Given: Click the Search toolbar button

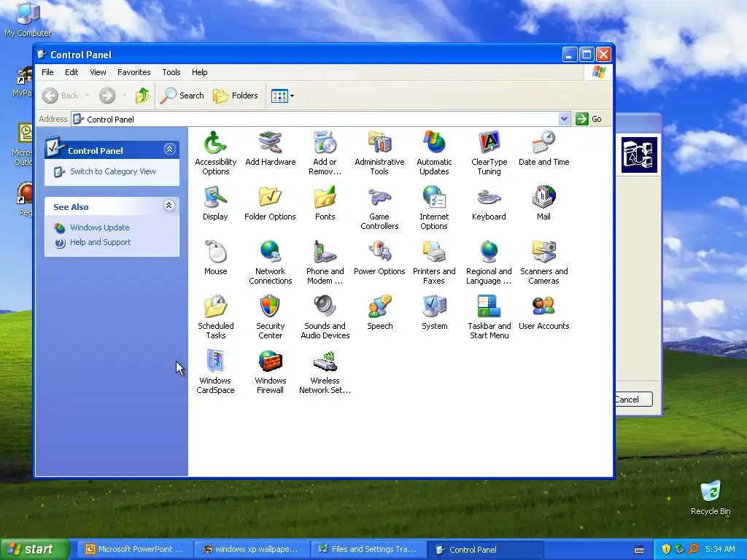Looking at the screenshot, I should point(182,96).
